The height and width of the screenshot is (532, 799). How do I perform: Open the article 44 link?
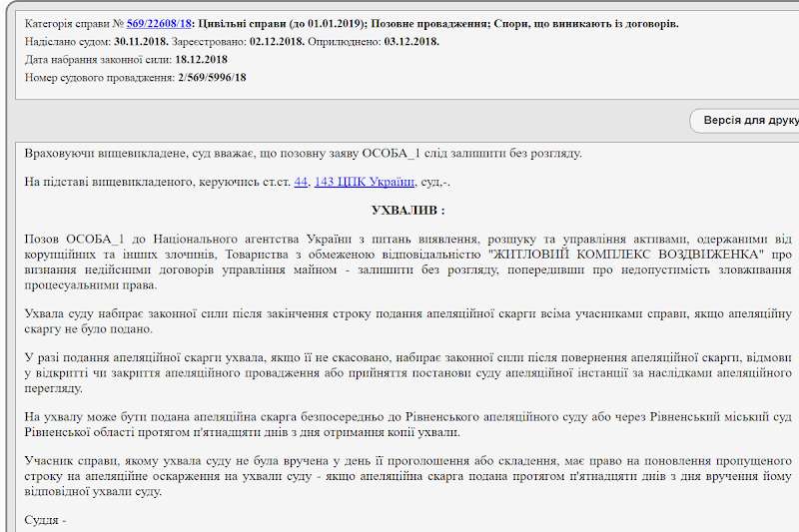(301, 181)
